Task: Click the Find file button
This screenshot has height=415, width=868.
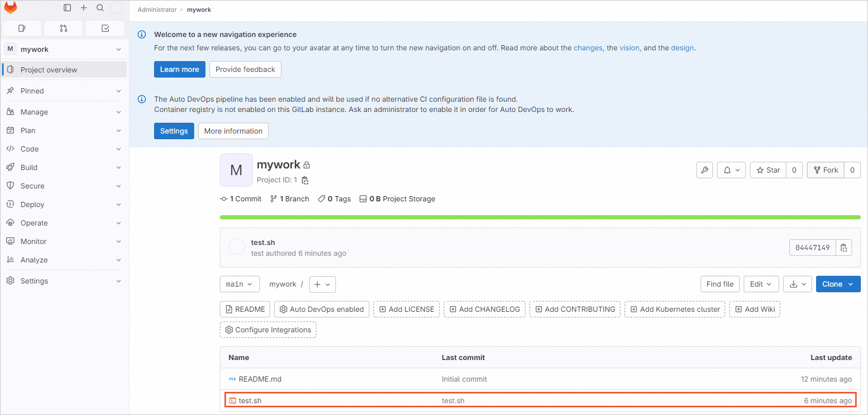Action: click(720, 284)
